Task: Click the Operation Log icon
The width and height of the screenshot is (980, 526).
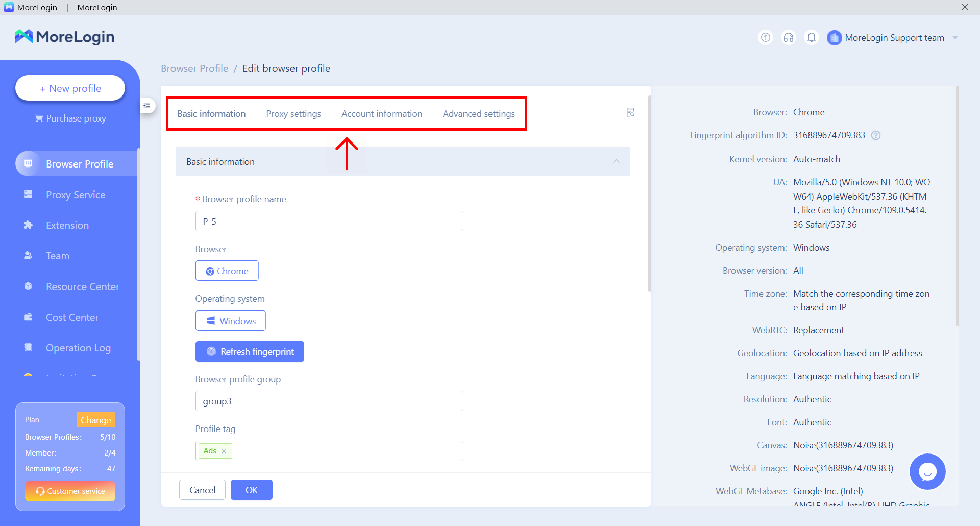Action: [28, 347]
